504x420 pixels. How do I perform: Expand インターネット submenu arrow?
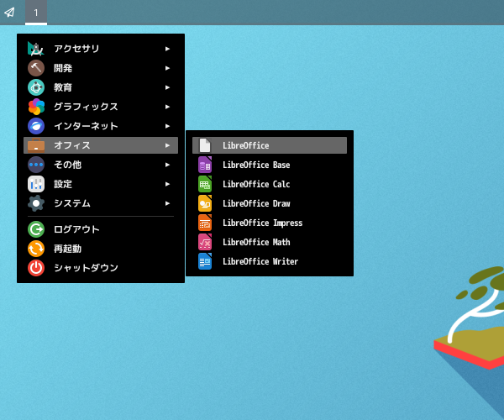167,126
